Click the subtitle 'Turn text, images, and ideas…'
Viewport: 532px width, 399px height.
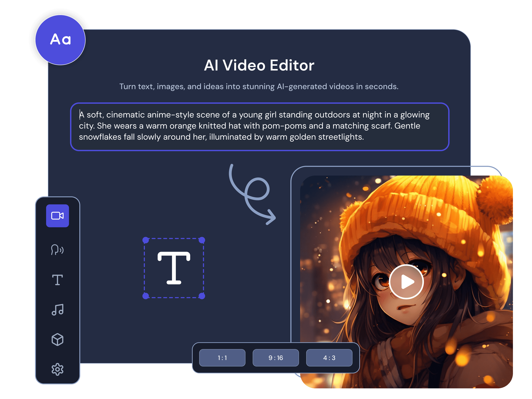pyautogui.click(x=259, y=86)
